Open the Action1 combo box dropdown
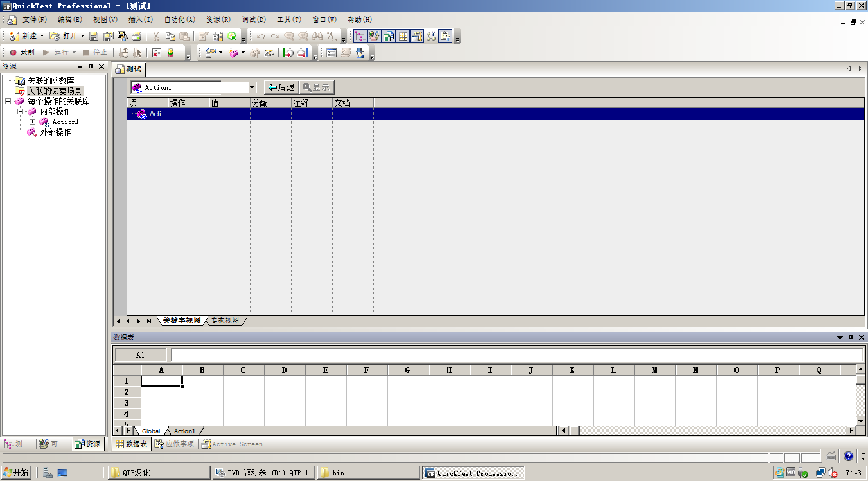 point(252,87)
